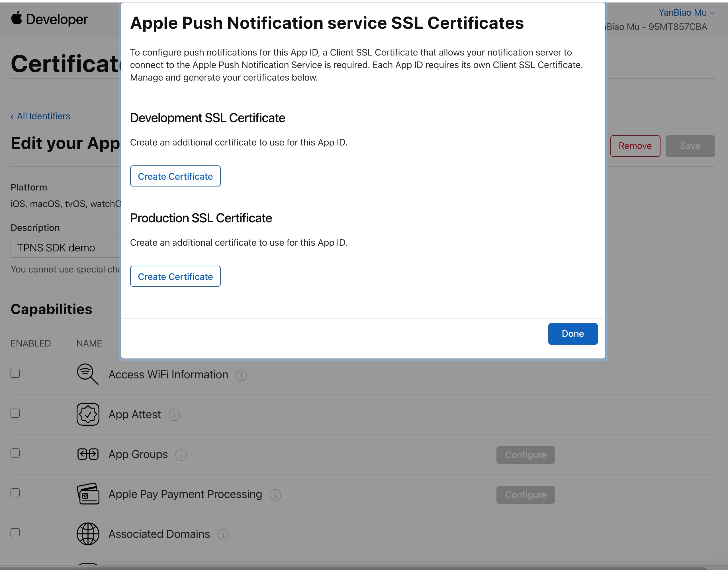Click Done to close the dialog
The width and height of the screenshot is (728, 570).
click(572, 334)
